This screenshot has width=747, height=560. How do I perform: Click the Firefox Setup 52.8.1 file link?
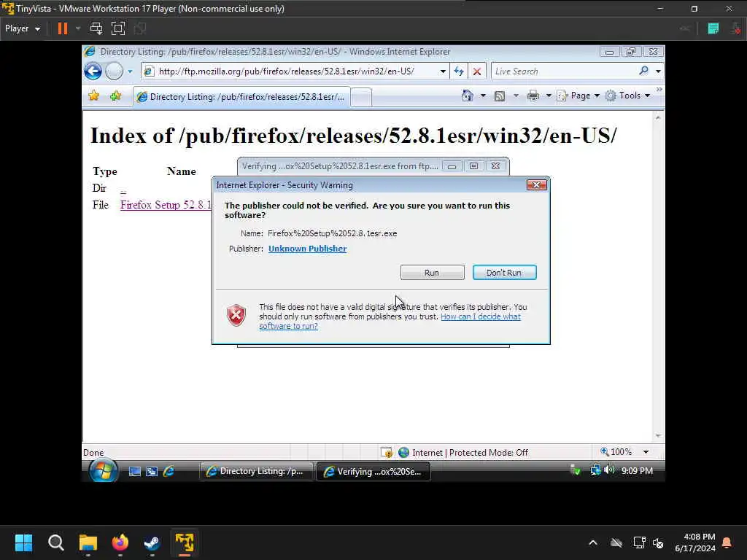[166, 205]
